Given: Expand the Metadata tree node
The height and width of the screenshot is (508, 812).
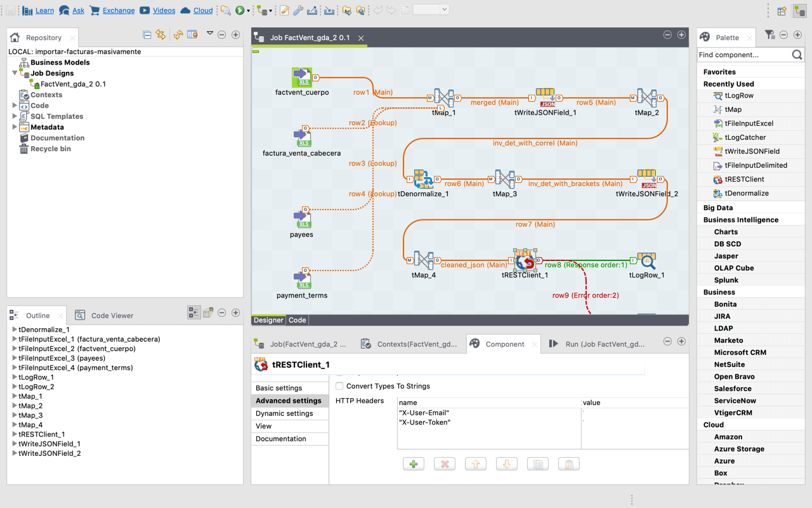Looking at the screenshot, I should (x=15, y=127).
